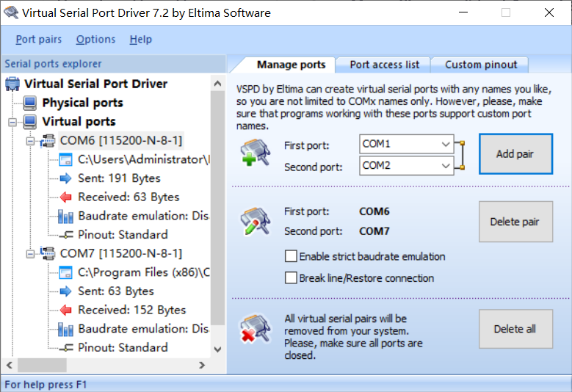
Task: Click the vertical scrollbar thumb in explorer
Action: (218, 208)
